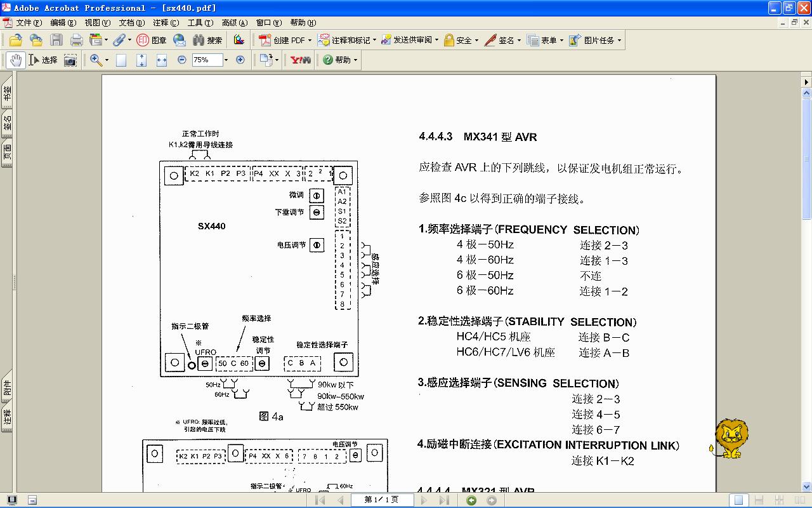This screenshot has width=812, height=508.
Task: Open the 工具 menu
Action: pos(200,22)
